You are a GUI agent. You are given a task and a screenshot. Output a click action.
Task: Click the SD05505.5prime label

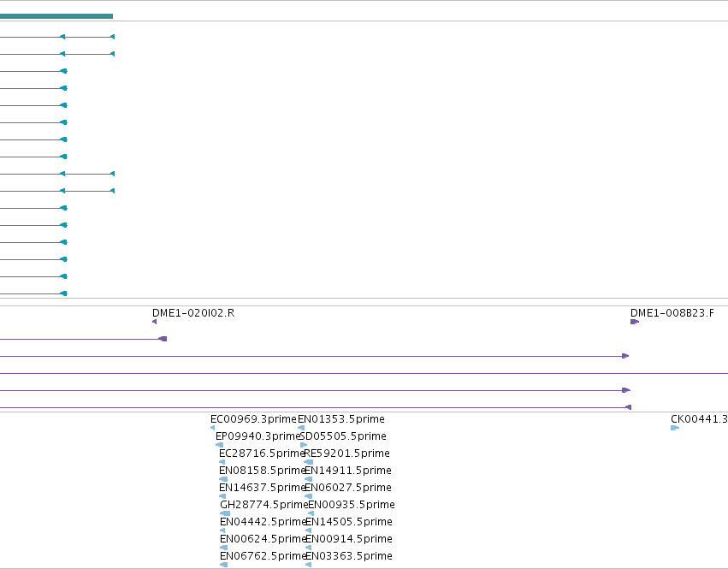pos(344,436)
